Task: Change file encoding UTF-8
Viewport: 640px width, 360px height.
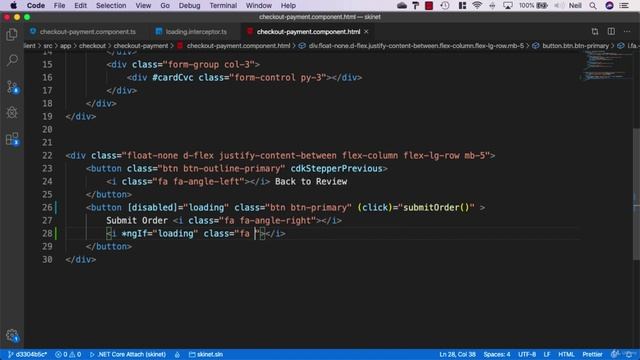Action: coord(527,354)
